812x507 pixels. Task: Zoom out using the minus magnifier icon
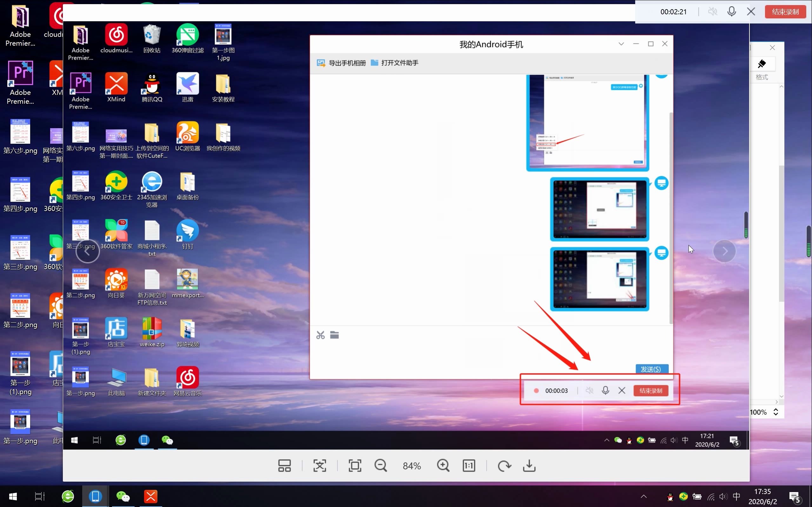381,465
